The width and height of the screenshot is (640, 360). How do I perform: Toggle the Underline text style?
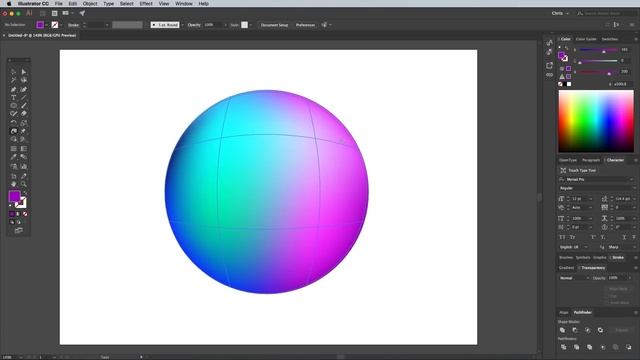click(624, 237)
